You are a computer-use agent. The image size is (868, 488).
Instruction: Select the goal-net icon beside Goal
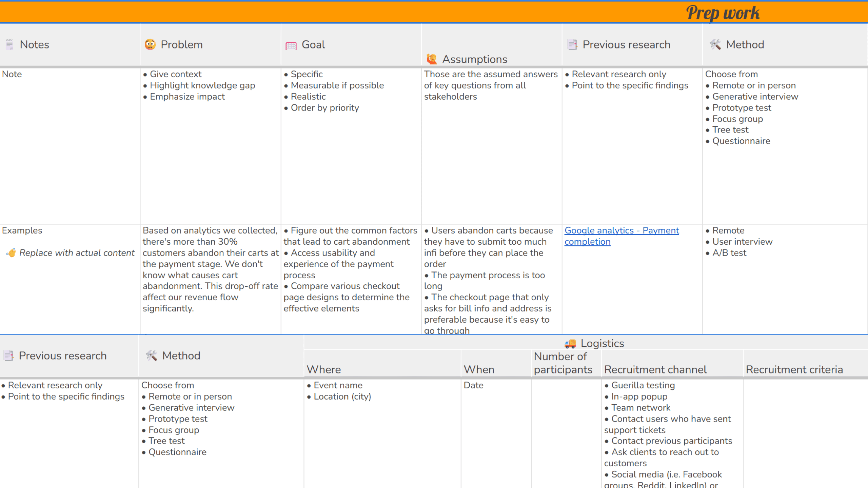291,44
